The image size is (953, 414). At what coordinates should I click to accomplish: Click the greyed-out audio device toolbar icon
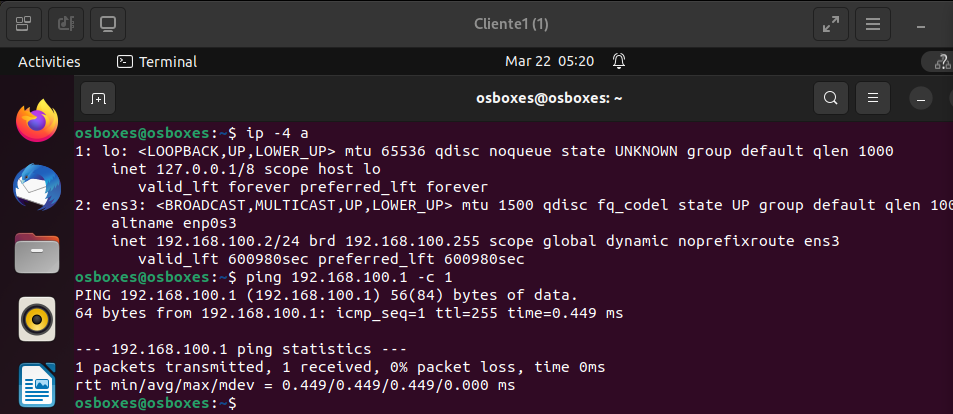coord(66,24)
